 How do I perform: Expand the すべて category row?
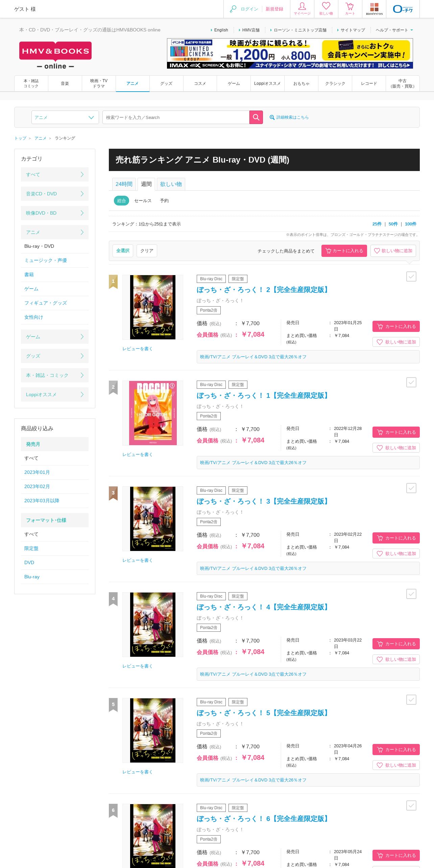(55, 174)
